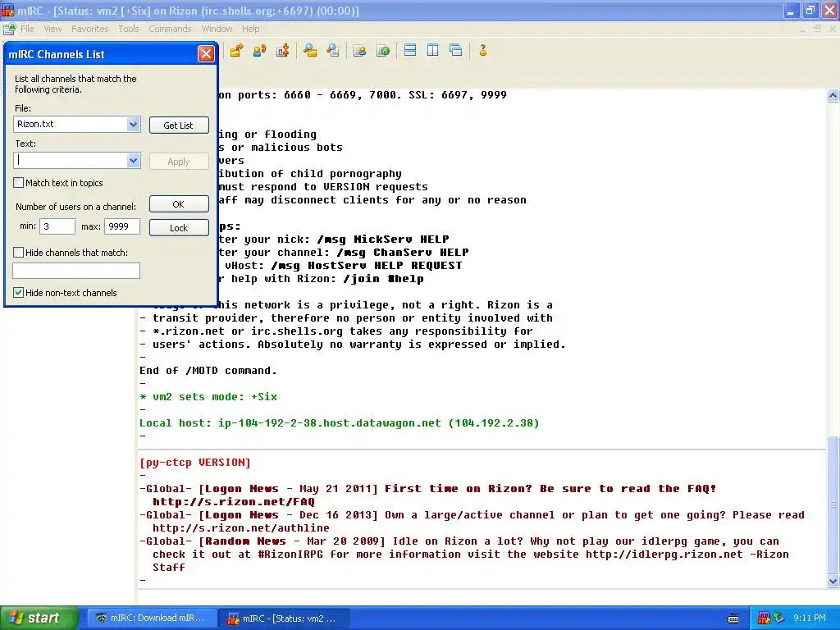Tile windows horizontally via toolbar icon
840x630 pixels.
410,50
